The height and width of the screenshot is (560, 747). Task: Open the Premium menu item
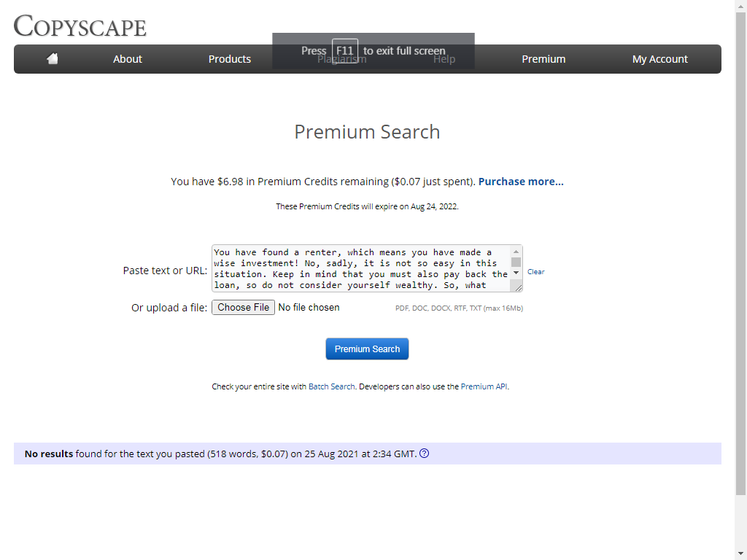(543, 59)
